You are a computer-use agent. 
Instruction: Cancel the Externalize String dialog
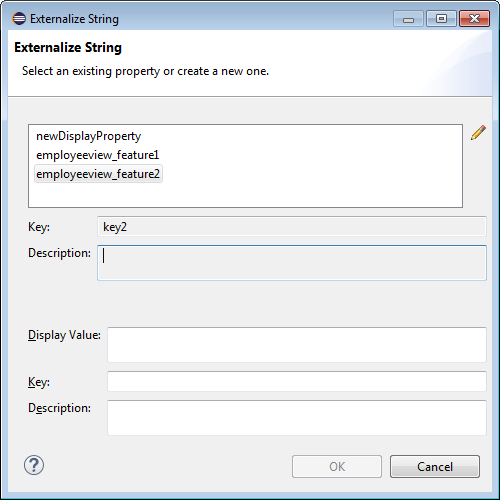point(435,466)
